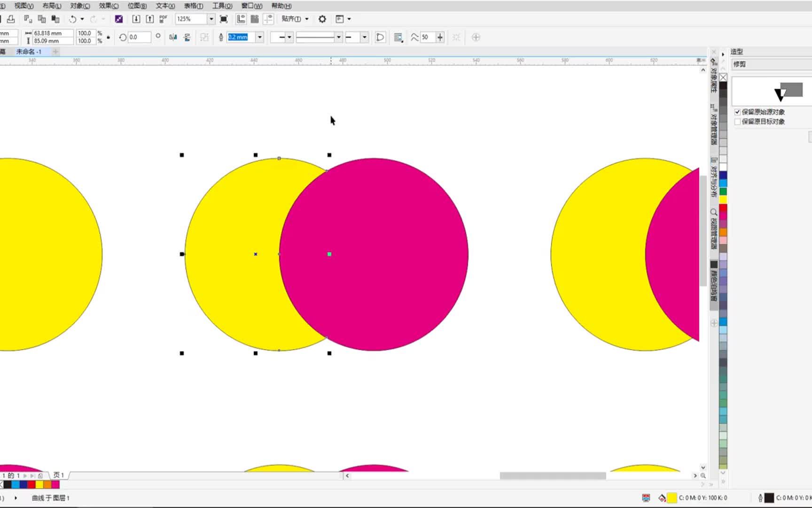Click the object width field 63.818 mm
The image size is (812, 508).
click(53, 33)
